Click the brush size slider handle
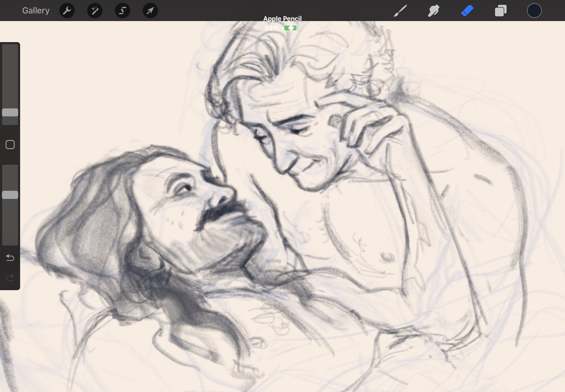This screenshot has height=392, width=565. 10,112
